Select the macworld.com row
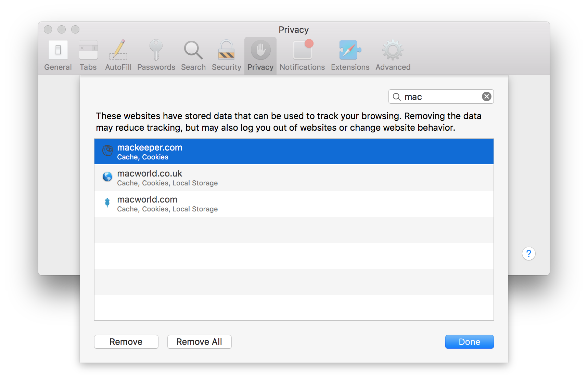Image resolution: width=588 pixels, height=377 pixels. tap(294, 204)
